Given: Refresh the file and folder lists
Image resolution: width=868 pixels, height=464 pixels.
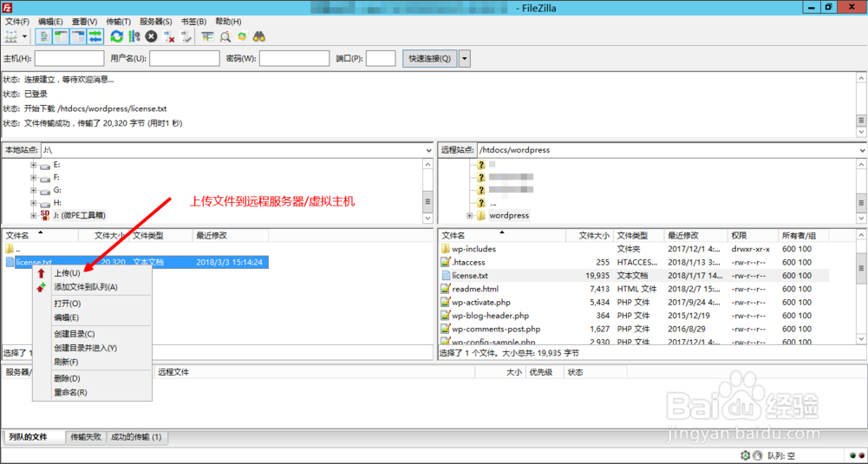Looking at the screenshot, I should [x=116, y=36].
